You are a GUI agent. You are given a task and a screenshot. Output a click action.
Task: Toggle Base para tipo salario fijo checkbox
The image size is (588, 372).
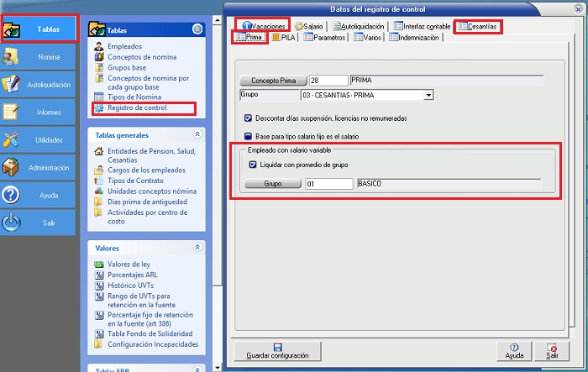(x=248, y=135)
